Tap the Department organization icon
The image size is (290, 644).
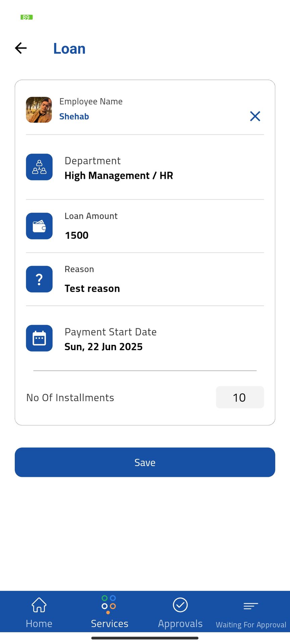pos(39,167)
